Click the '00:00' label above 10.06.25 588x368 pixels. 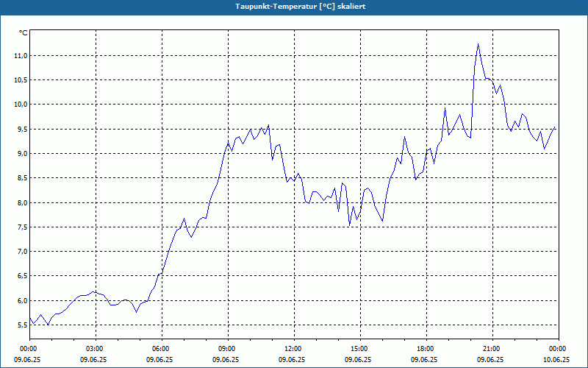559,349
